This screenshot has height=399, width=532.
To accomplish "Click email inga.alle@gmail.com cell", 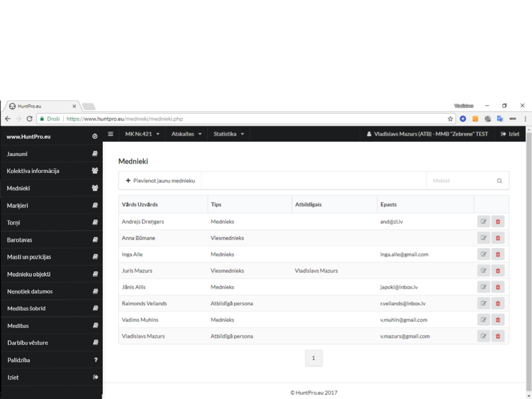I will tap(404, 255).
